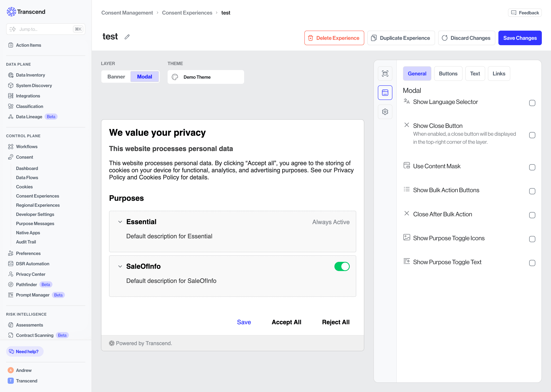Screen dimensions: 551x392
Task: Enable Show Language Selector checkbox
Action: [532, 103]
